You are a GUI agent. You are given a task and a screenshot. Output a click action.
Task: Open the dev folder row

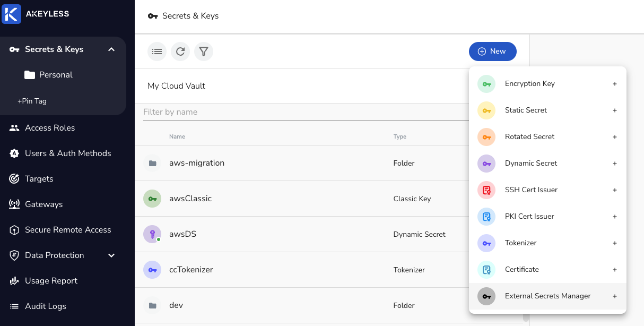click(329, 305)
